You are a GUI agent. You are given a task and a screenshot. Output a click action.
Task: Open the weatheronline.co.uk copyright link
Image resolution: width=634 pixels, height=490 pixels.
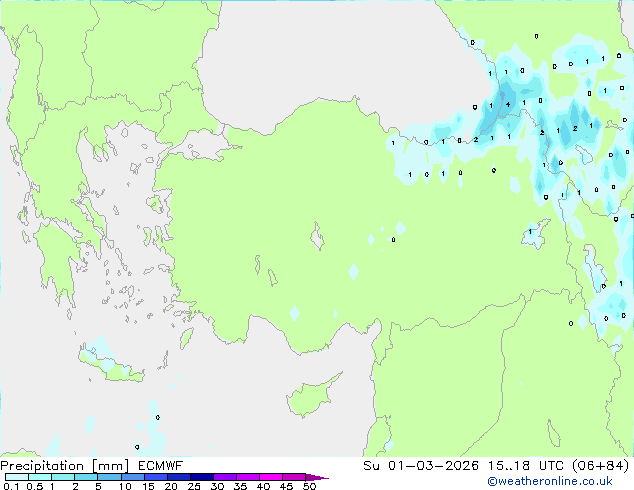[550, 481]
